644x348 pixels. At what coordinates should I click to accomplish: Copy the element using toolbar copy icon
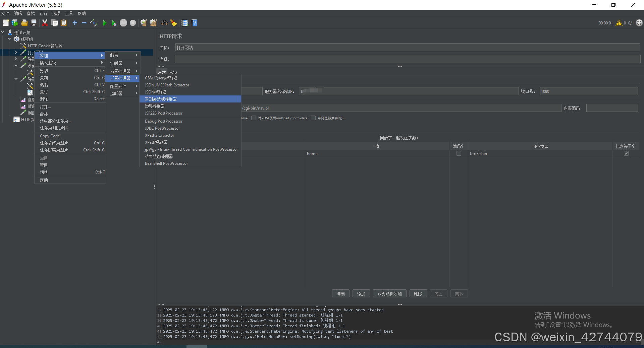[54, 23]
